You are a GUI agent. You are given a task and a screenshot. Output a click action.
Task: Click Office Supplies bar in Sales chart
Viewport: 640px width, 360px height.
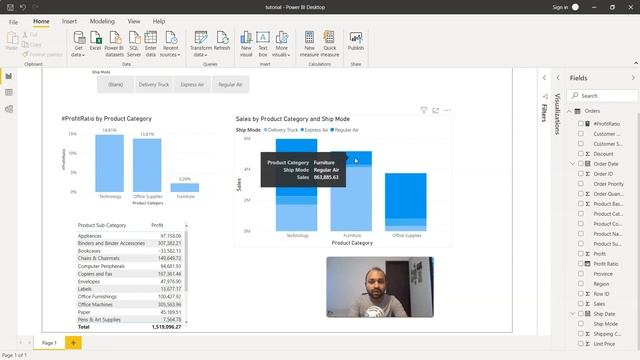[406, 202]
